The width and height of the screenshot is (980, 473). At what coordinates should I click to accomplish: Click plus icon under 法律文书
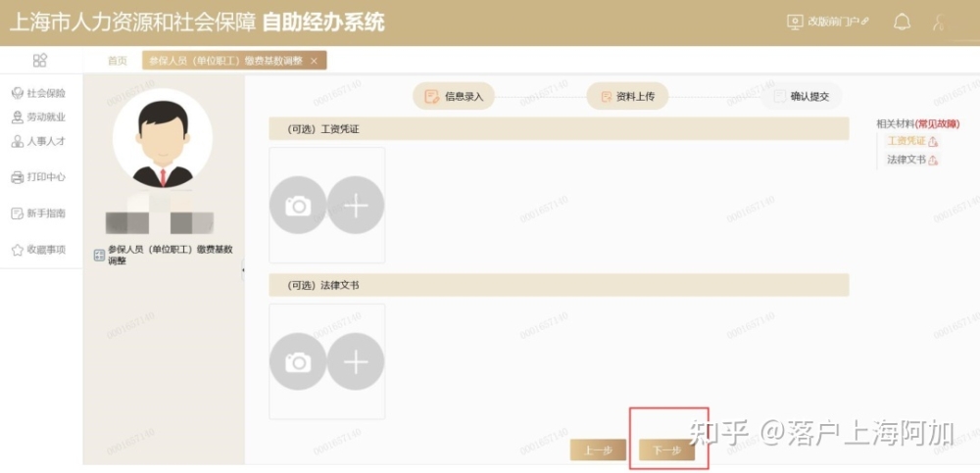(356, 361)
